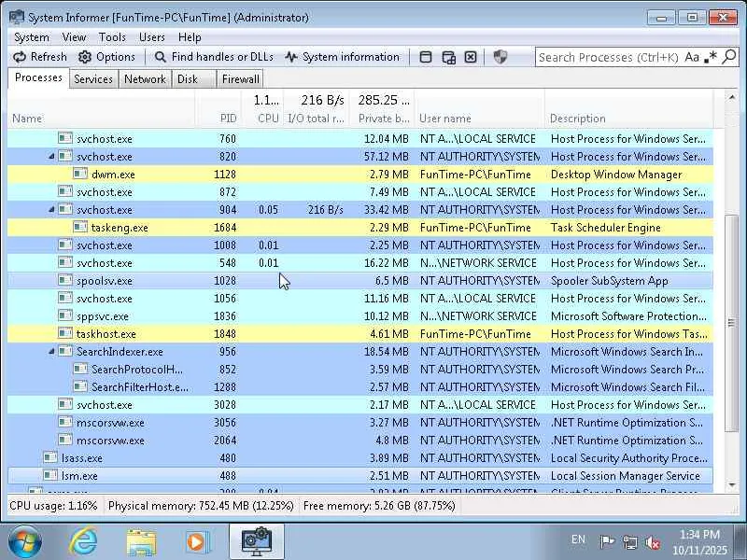Focus the Search Processes input field
747x560 pixels.
click(609, 57)
